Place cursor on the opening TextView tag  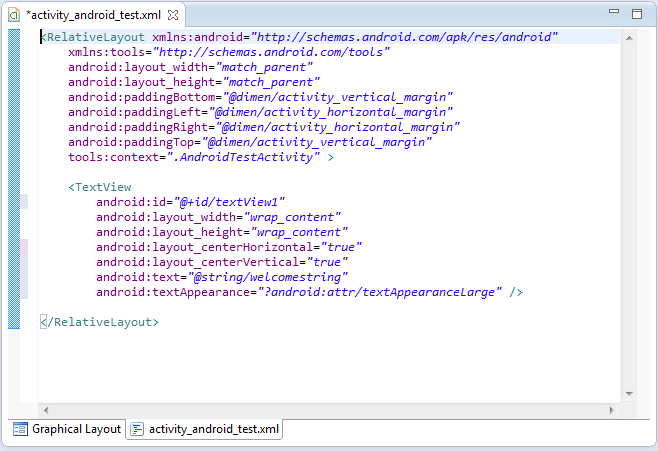tap(102, 186)
